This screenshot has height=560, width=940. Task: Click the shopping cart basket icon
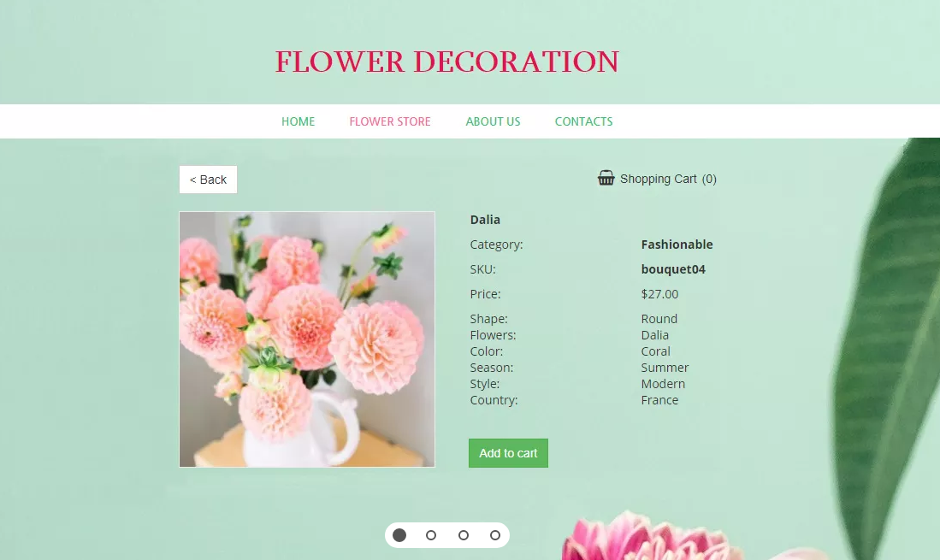[606, 178]
